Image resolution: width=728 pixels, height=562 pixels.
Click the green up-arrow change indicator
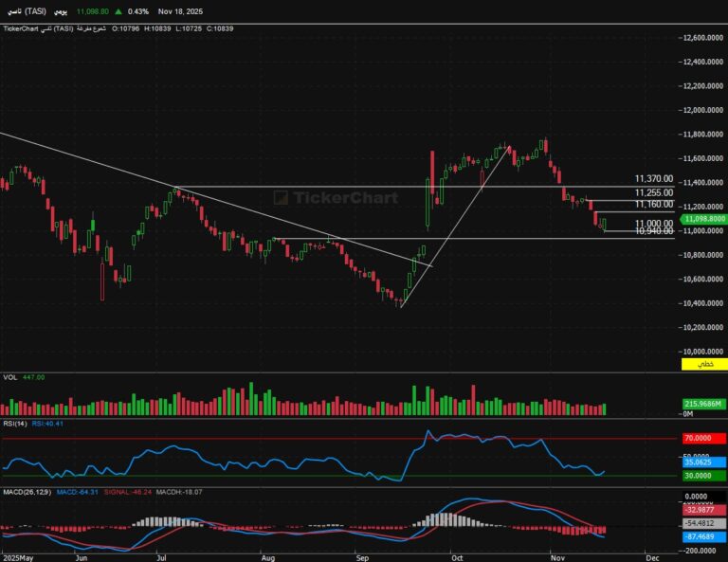click(118, 11)
